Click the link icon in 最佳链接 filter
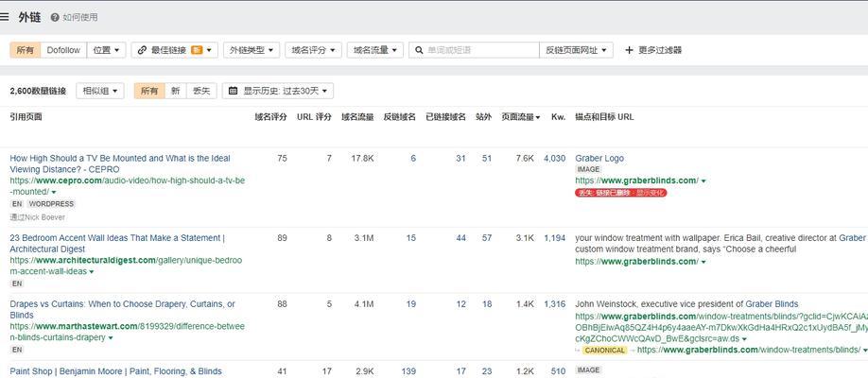This screenshot has height=378, width=868. pyautogui.click(x=142, y=50)
